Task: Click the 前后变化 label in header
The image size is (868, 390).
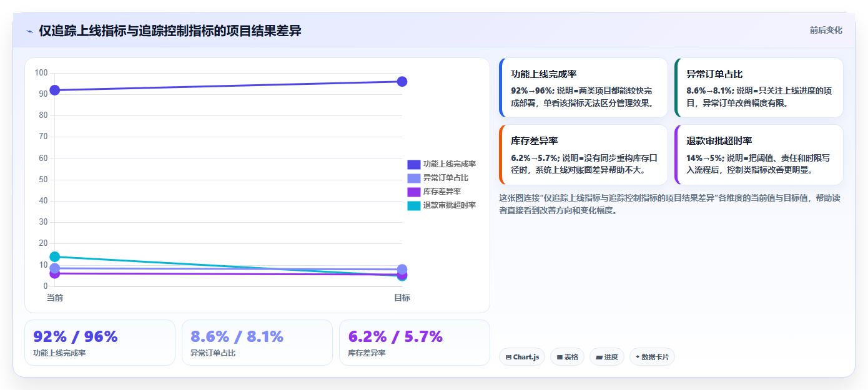Action: (826, 30)
